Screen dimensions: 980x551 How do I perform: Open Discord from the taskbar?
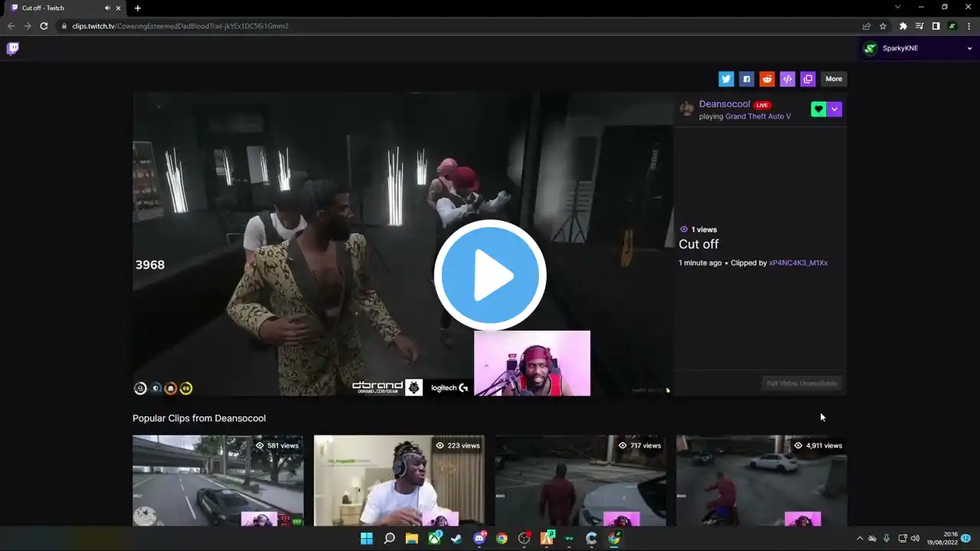(x=480, y=538)
